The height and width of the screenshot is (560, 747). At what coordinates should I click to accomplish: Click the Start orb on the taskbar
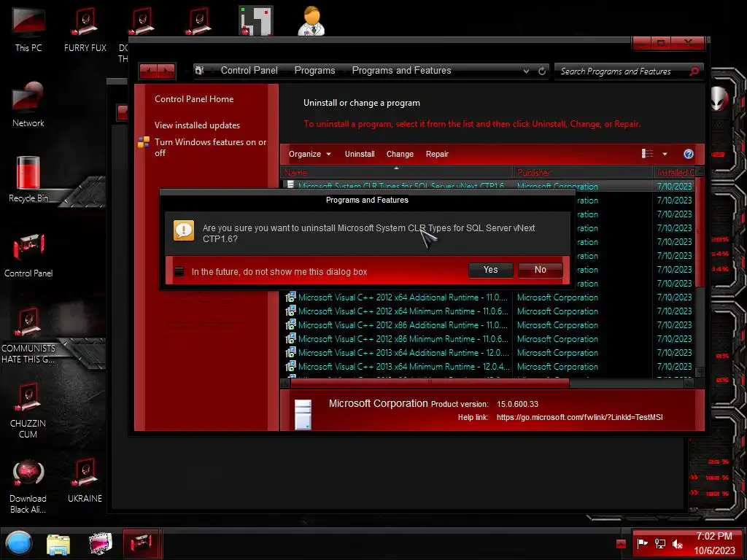[19, 543]
